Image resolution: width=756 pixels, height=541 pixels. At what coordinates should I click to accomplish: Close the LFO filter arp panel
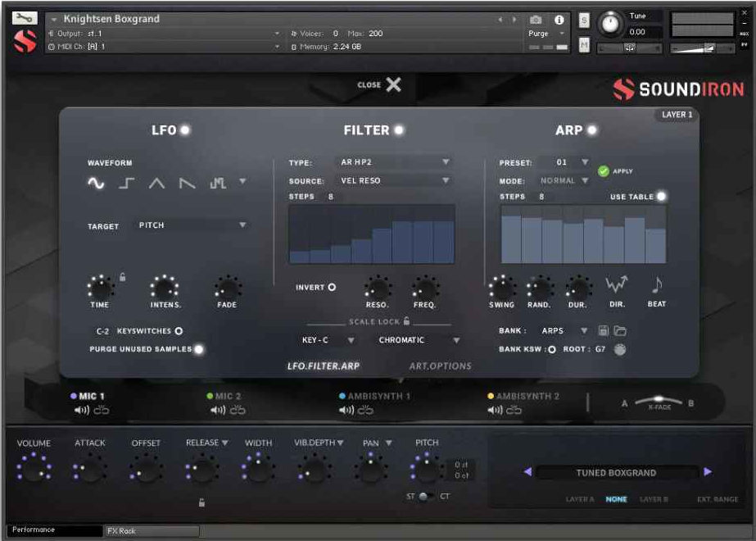[393, 84]
